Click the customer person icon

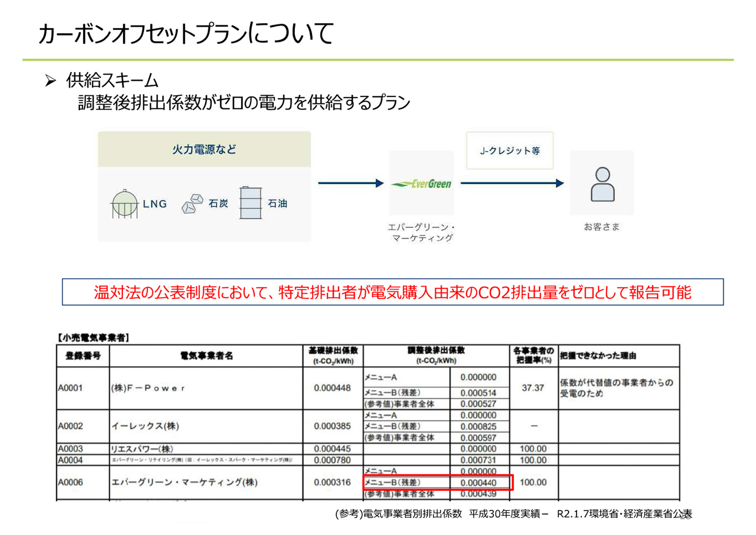pyautogui.click(x=602, y=184)
